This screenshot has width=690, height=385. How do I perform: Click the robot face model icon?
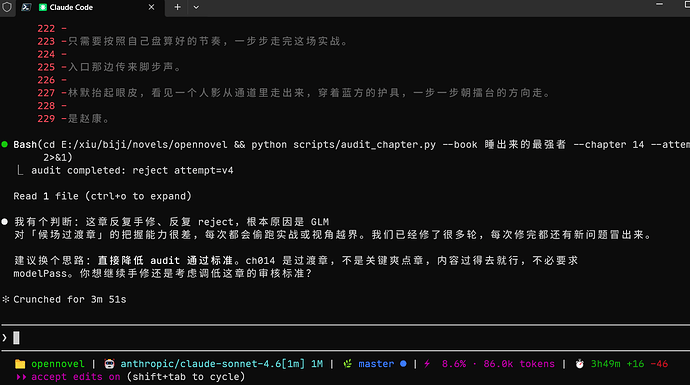[x=109, y=364]
